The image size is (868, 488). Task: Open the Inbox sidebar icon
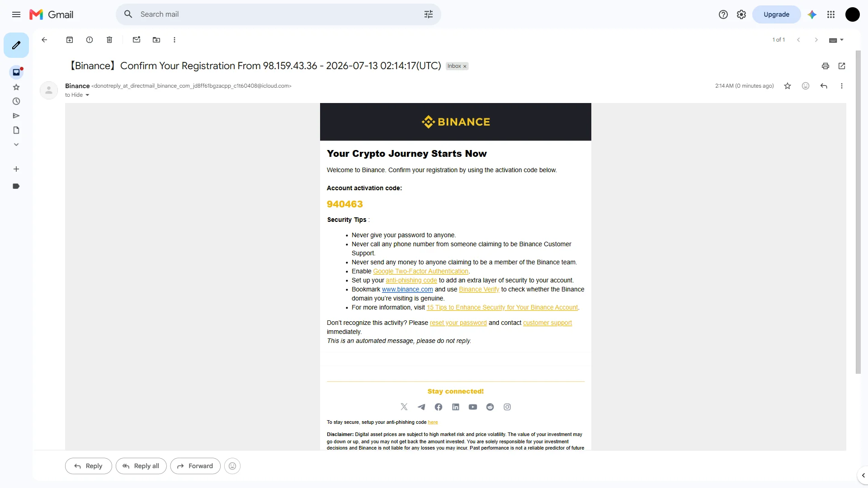[x=16, y=72]
